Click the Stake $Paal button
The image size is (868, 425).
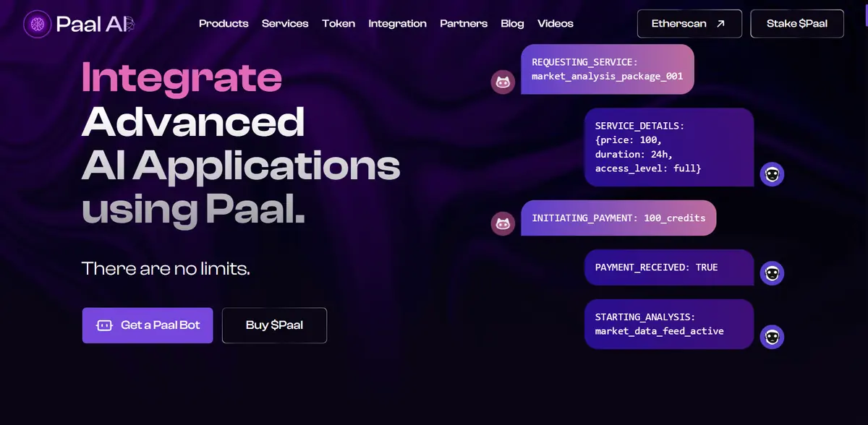click(x=797, y=24)
